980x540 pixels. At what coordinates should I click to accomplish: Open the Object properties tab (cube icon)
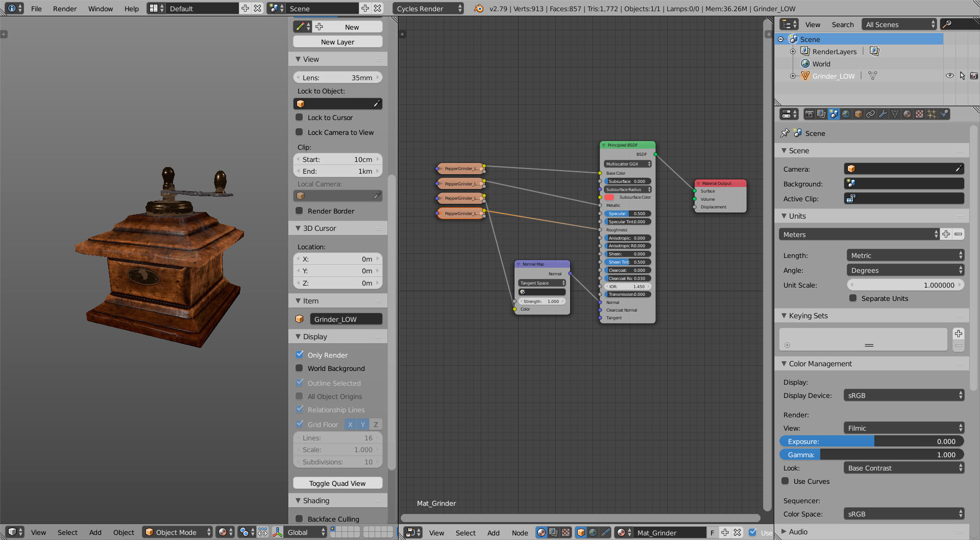[859, 114]
